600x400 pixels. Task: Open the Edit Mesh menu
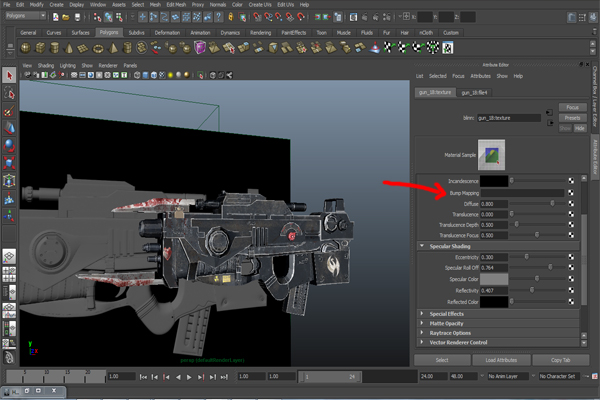pyautogui.click(x=176, y=5)
